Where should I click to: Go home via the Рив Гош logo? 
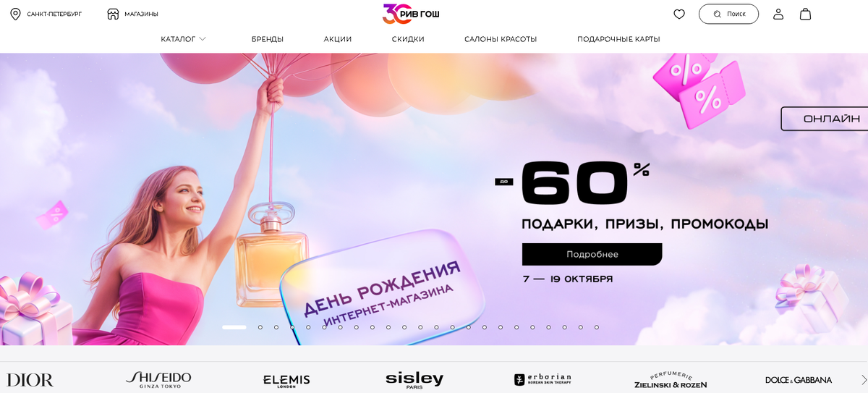click(x=411, y=13)
